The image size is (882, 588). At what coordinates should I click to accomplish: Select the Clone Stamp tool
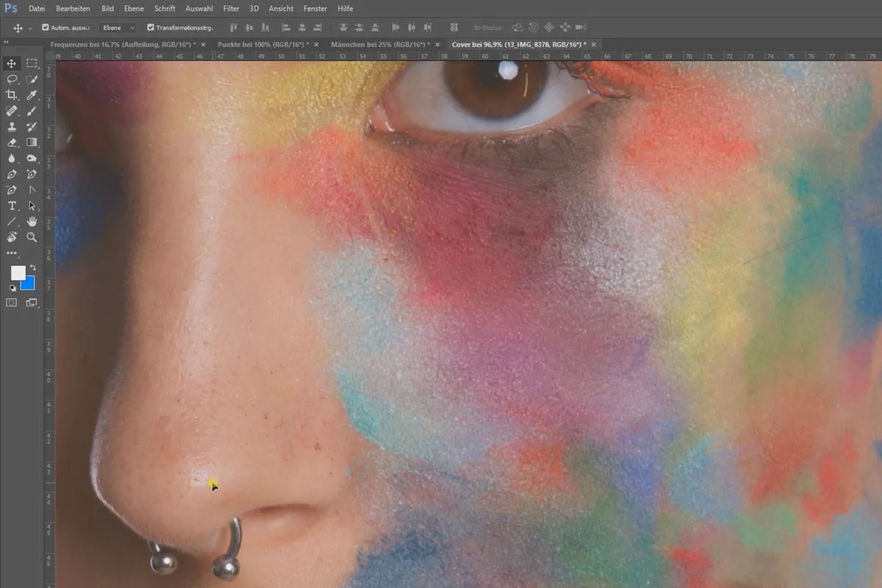pyautogui.click(x=12, y=126)
